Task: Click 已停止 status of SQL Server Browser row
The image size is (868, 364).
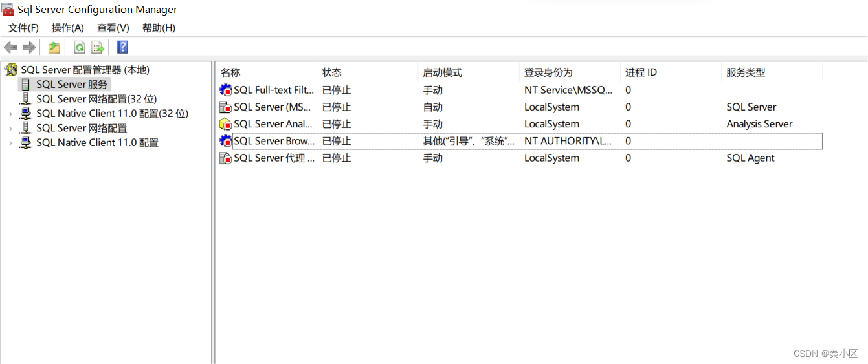Action: pos(337,141)
